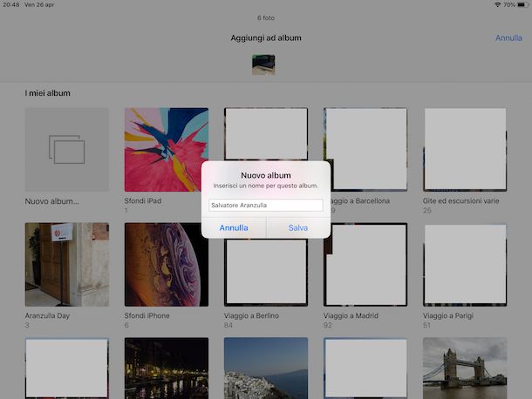
Task: Tap the 'I miei album' section heading
Action: tap(47, 93)
